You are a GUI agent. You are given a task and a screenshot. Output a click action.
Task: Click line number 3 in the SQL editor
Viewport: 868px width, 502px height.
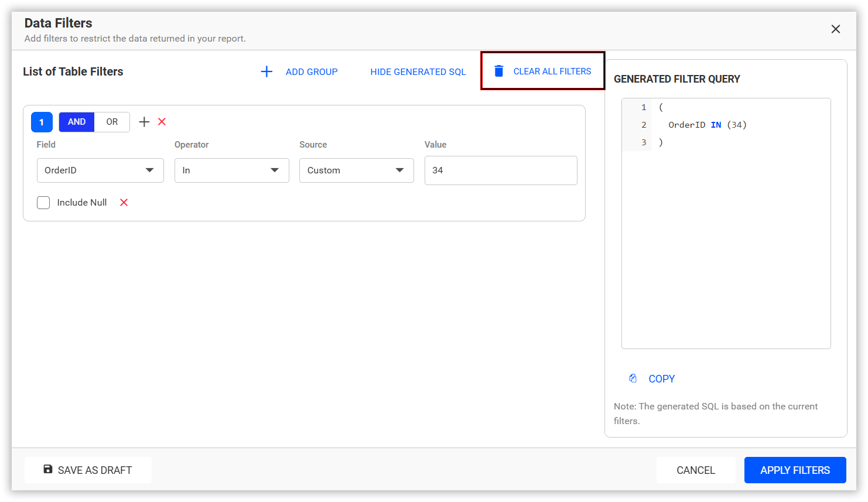tap(644, 142)
